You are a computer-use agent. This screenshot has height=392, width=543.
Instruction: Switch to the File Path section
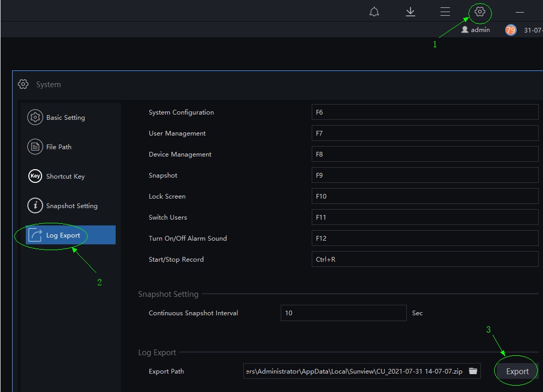pyautogui.click(x=58, y=147)
